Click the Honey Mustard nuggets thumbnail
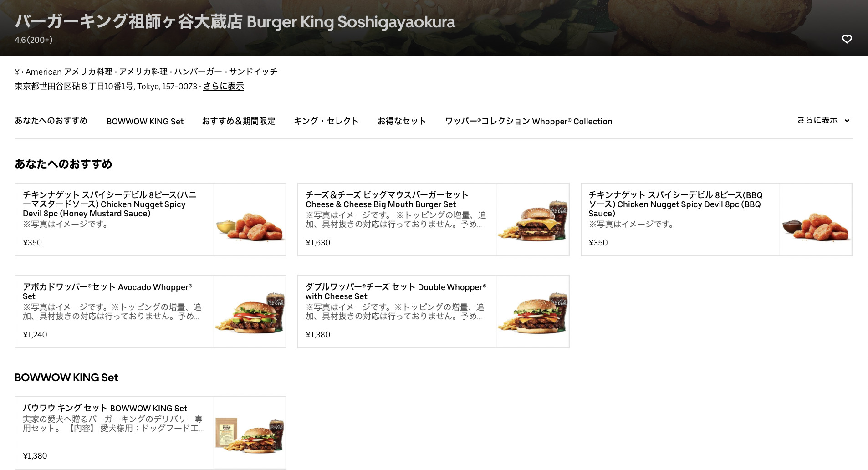This screenshot has width=868, height=470. pyautogui.click(x=250, y=220)
